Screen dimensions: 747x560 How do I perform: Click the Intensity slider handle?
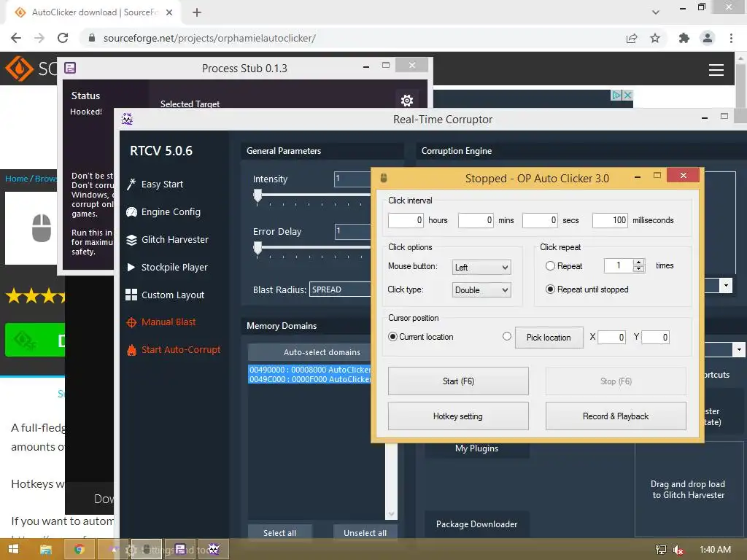click(258, 195)
